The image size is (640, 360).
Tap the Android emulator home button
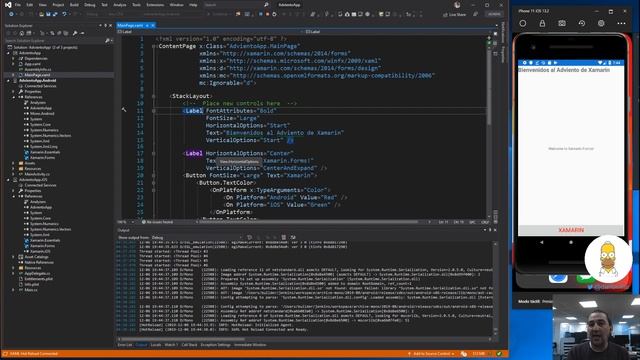click(571, 242)
